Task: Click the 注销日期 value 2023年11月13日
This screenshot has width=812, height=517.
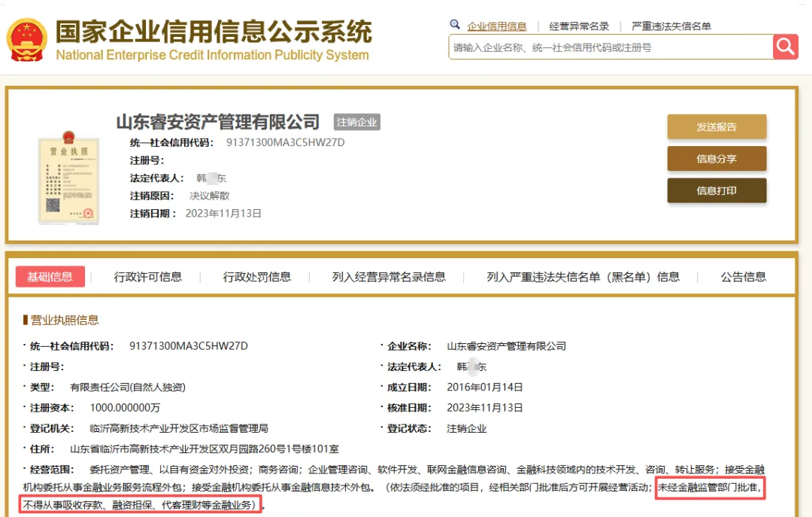Action: (x=224, y=213)
